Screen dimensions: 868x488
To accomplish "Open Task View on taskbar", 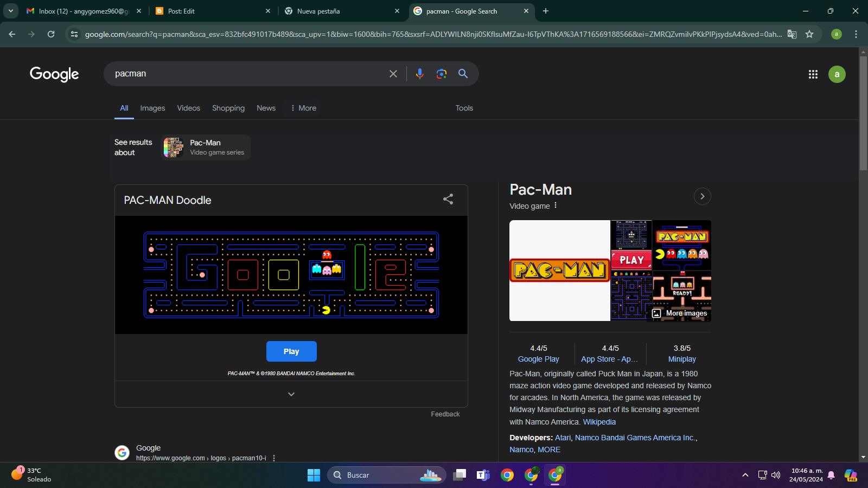I will pyautogui.click(x=459, y=475).
